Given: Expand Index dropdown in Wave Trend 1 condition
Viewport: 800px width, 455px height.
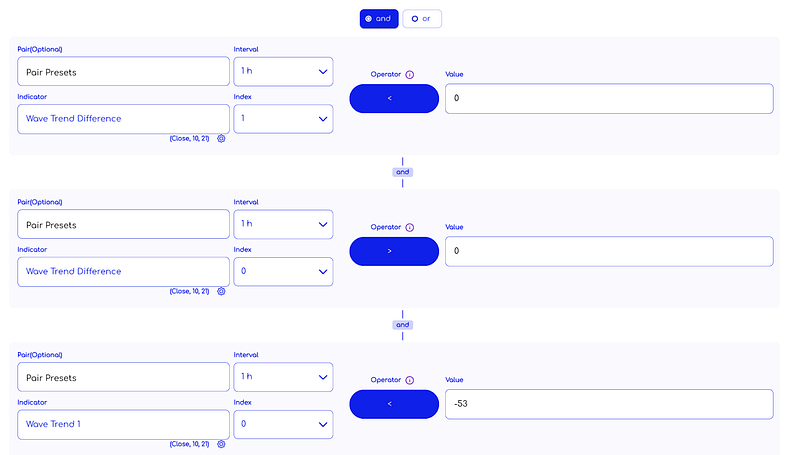Looking at the screenshot, I should (x=283, y=424).
